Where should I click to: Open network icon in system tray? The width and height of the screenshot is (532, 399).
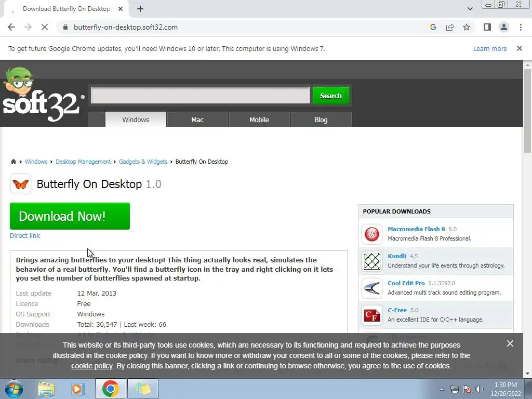coord(454,389)
